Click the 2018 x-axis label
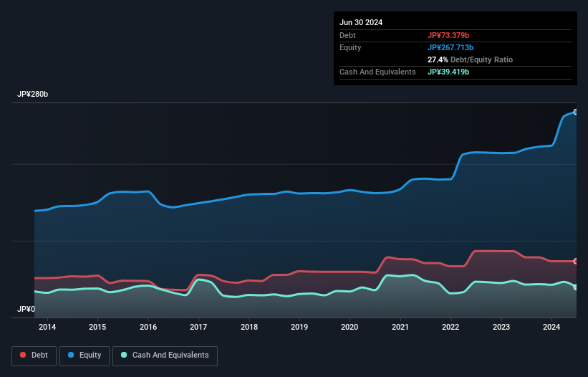This screenshot has height=377, width=588. pyautogui.click(x=249, y=327)
